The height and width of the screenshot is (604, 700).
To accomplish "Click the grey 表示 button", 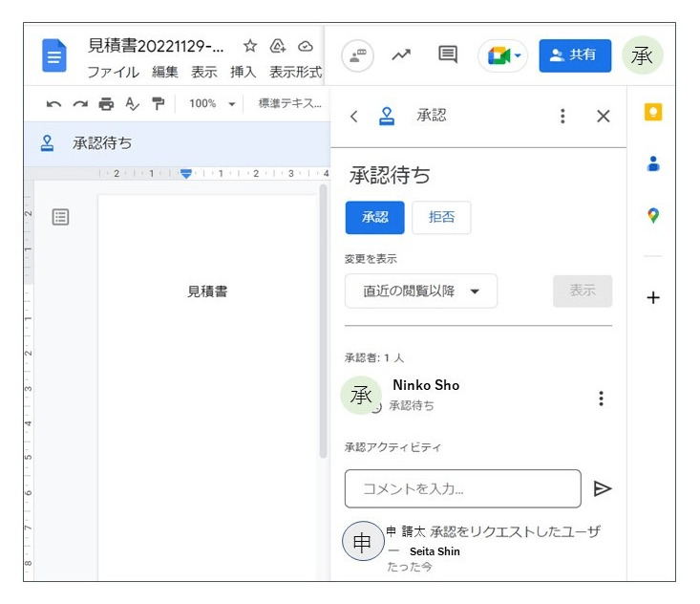I will click(583, 291).
